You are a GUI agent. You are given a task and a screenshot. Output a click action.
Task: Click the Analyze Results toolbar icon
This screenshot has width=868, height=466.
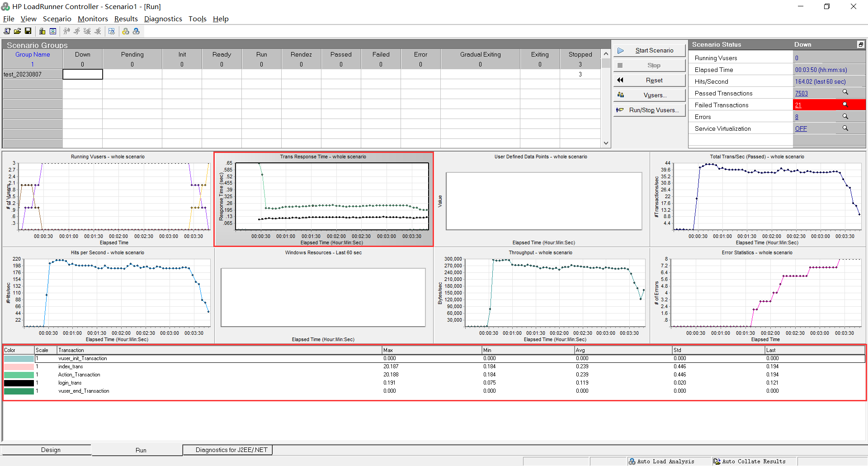112,31
